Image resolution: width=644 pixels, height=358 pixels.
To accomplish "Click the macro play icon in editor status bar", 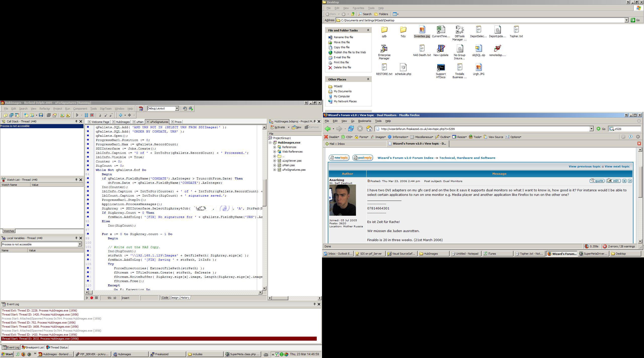I will (87, 298).
